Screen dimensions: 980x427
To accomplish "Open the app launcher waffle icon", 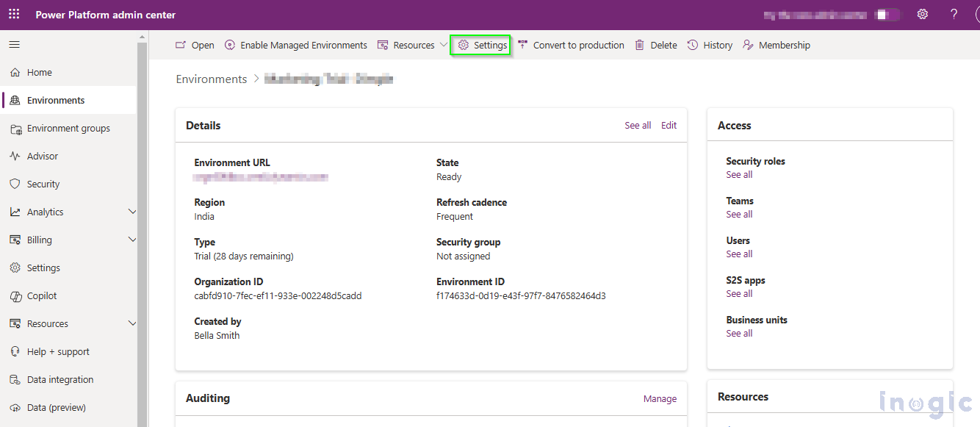I will click(15, 15).
